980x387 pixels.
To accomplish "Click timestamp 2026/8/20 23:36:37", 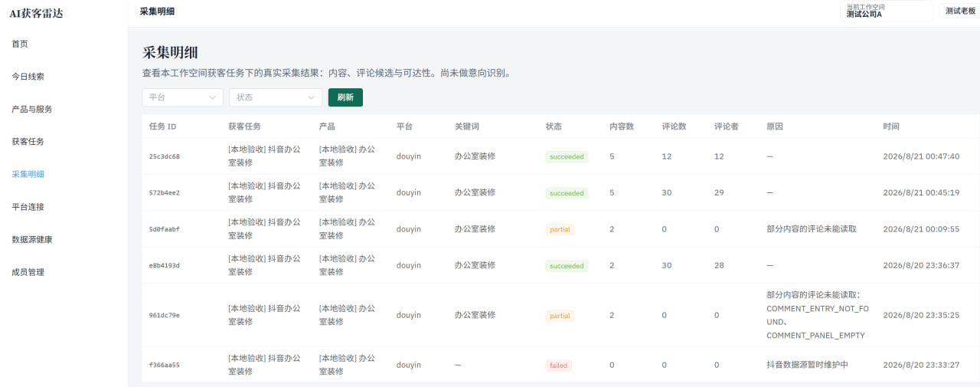I will tap(921, 266).
